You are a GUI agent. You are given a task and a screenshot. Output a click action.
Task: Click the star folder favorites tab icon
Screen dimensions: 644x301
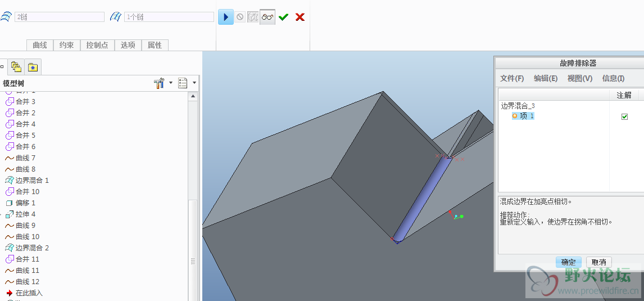point(33,68)
